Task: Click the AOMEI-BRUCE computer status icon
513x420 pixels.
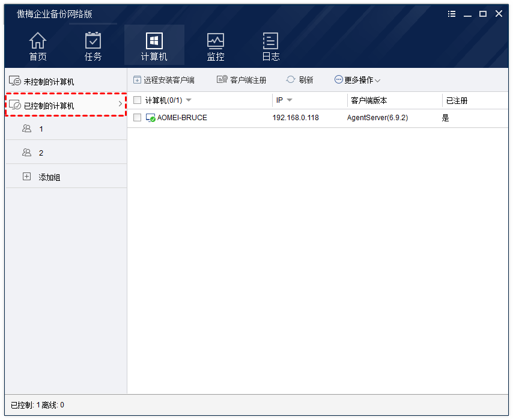Action: click(x=151, y=118)
